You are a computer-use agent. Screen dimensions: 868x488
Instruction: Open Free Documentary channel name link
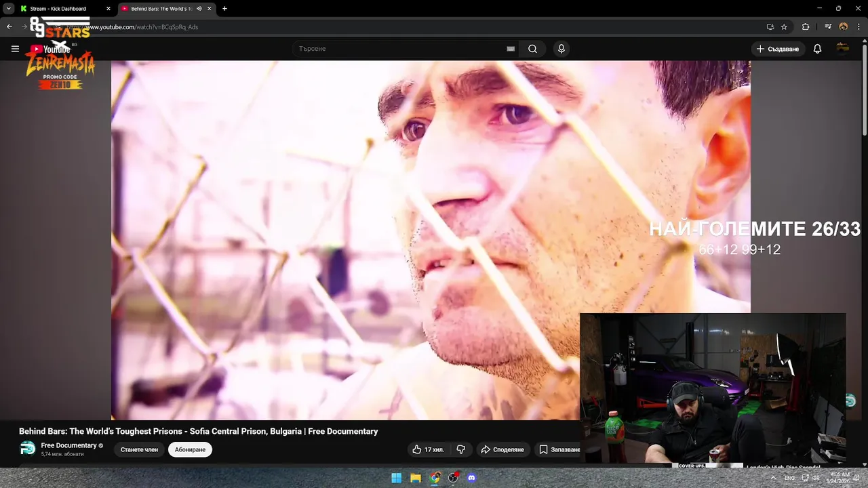pos(68,445)
